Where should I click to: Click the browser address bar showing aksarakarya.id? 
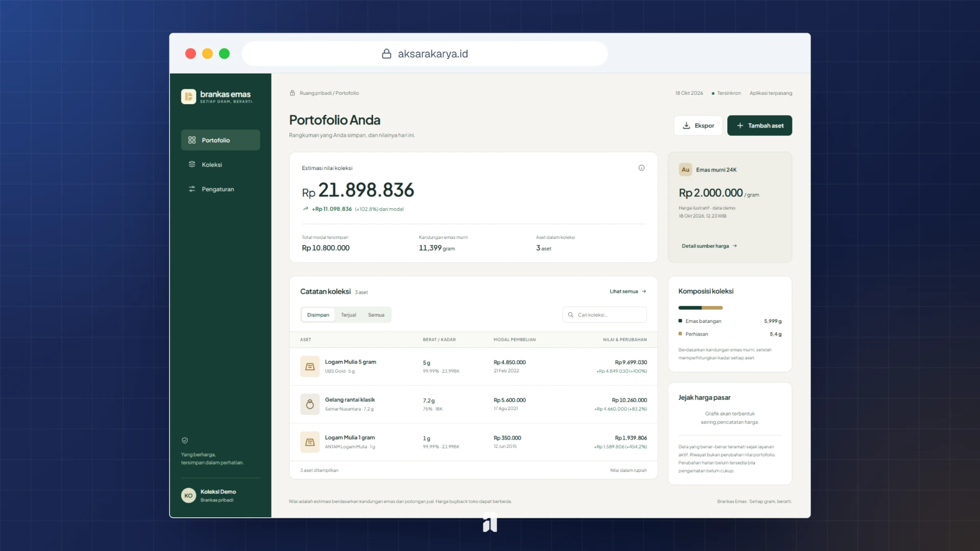point(425,54)
